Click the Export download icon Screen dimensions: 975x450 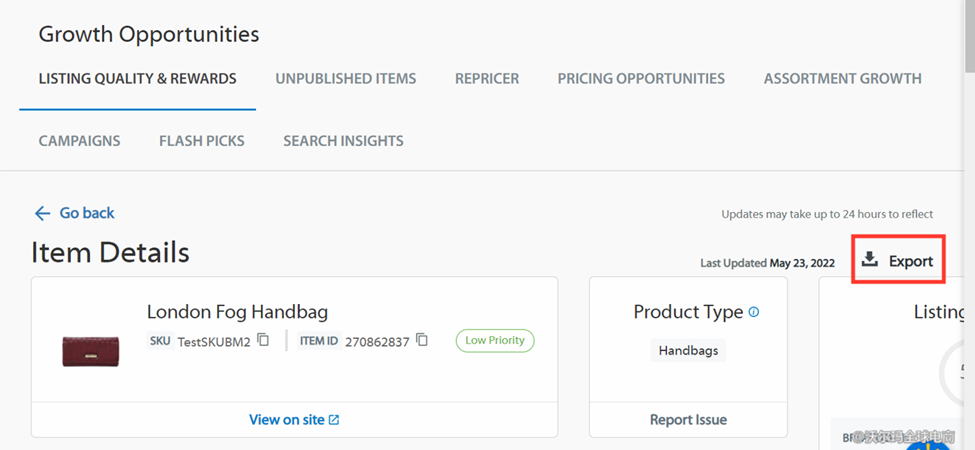pyautogui.click(x=870, y=260)
